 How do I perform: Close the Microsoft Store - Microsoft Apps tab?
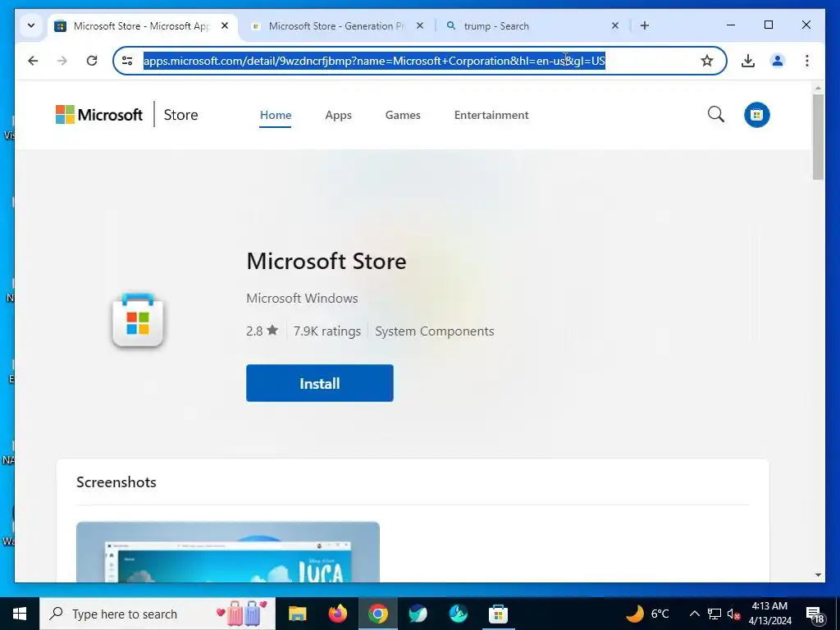pos(225,25)
